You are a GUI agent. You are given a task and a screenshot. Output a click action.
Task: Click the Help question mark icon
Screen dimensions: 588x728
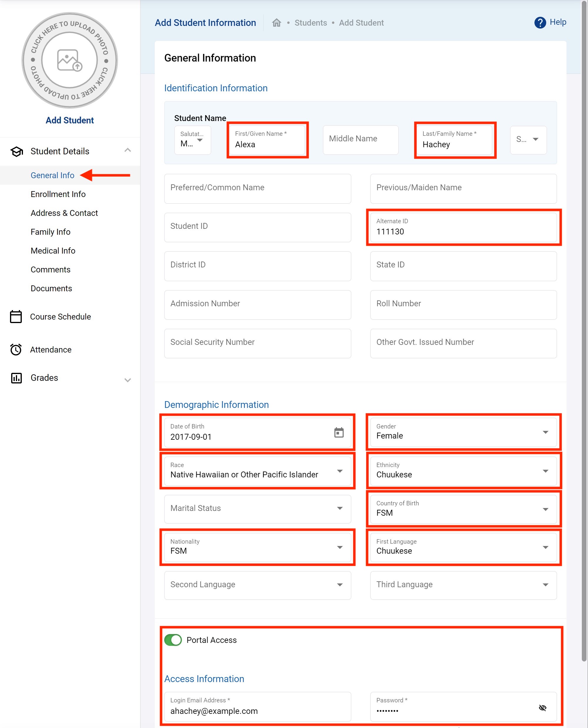pos(540,23)
